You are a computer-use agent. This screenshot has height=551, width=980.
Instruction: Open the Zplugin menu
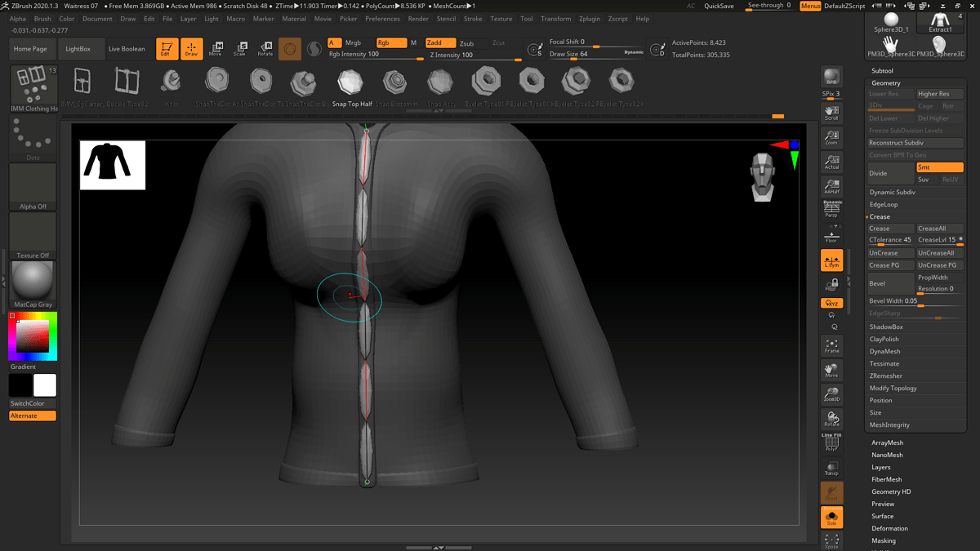pyautogui.click(x=589, y=19)
